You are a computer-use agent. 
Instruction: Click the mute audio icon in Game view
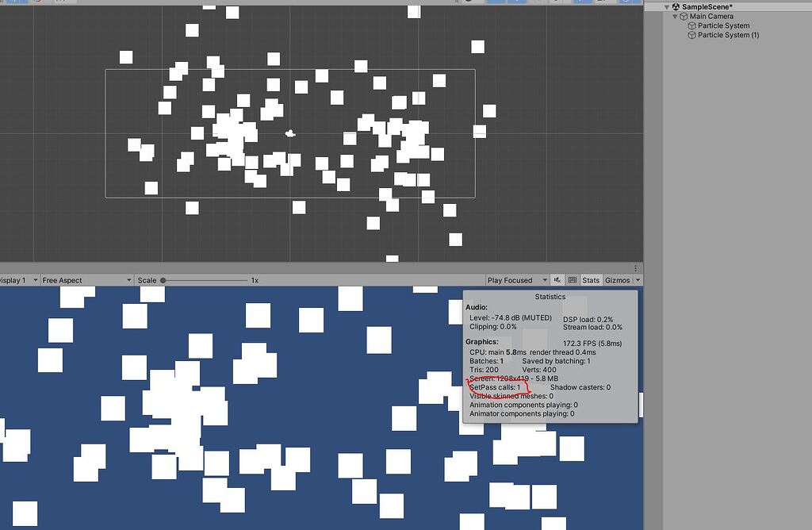(557, 279)
